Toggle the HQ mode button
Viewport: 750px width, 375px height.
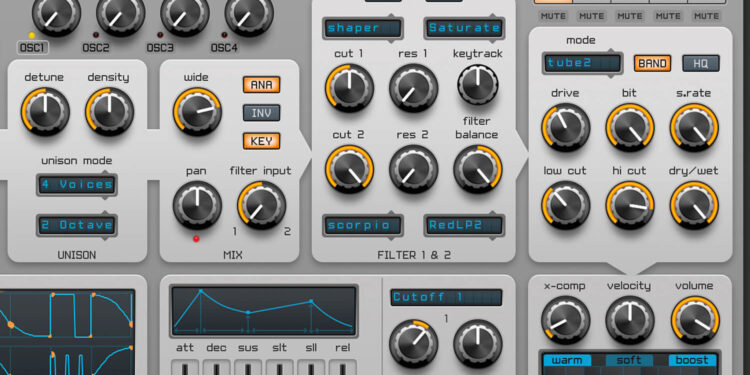coord(701,63)
